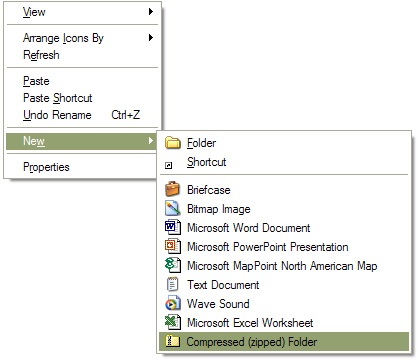
Task: Click the PowerPoint Presentation icon
Action: tap(173, 246)
